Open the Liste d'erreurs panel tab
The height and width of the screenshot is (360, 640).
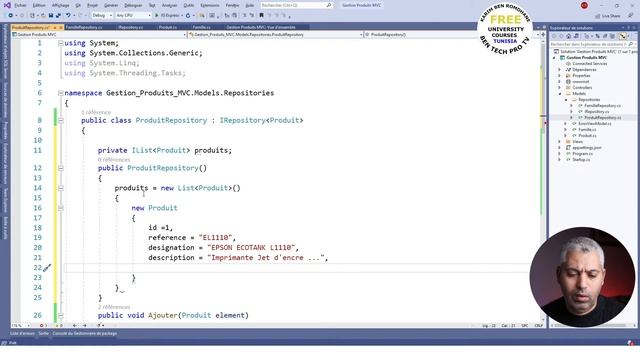22,333
